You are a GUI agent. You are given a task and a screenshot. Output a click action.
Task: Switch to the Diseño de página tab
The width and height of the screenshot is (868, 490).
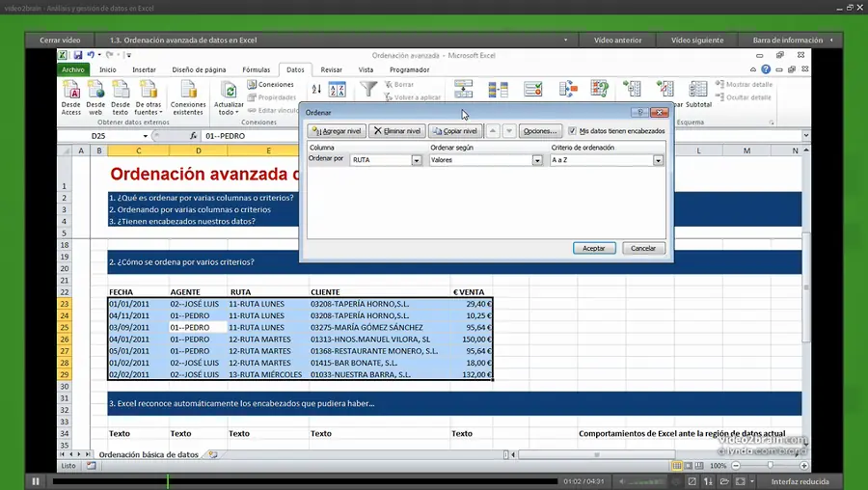199,69
